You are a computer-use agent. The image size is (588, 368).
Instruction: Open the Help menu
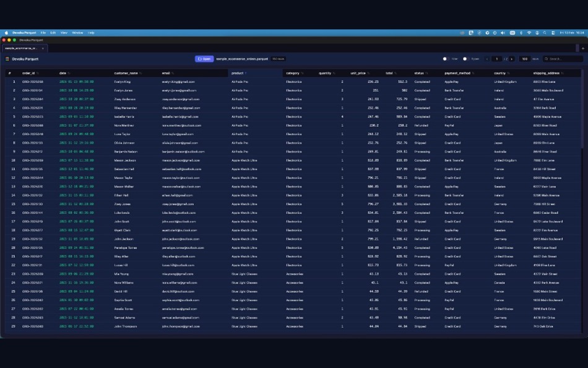click(x=91, y=33)
